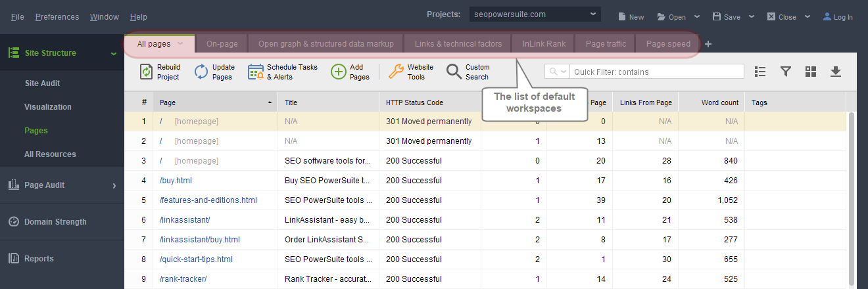Sort by HTTP Status Code column header

[x=430, y=102]
